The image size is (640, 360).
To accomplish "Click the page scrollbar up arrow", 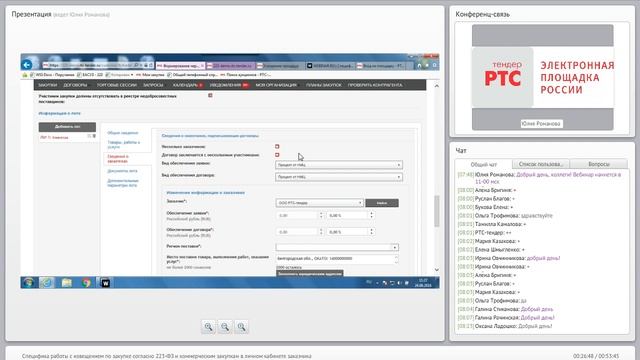I will 436,86.
